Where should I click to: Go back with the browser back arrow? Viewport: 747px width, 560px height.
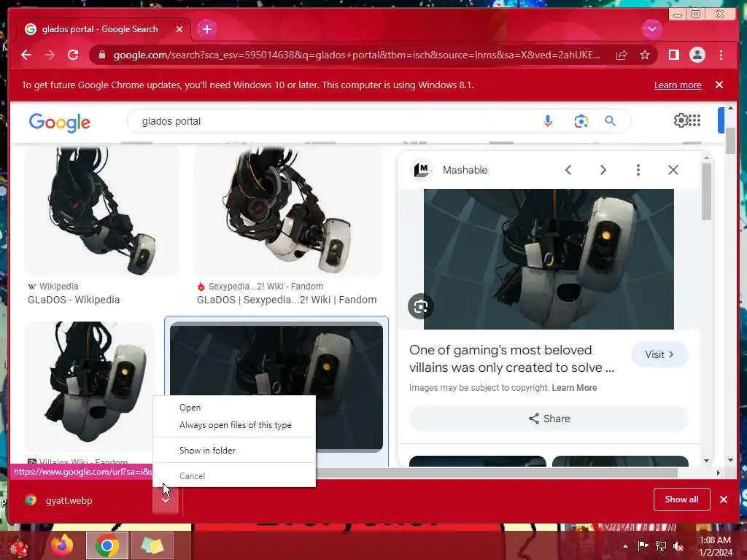coord(26,55)
